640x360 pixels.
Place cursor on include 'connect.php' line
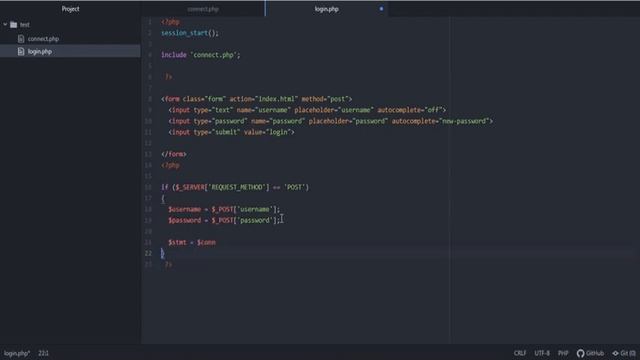pos(200,55)
